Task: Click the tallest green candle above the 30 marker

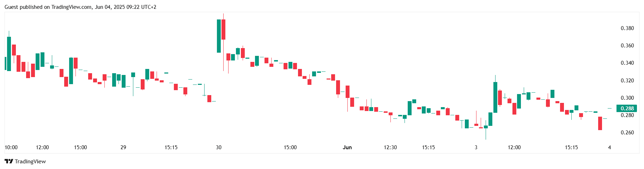Action: tap(219, 36)
